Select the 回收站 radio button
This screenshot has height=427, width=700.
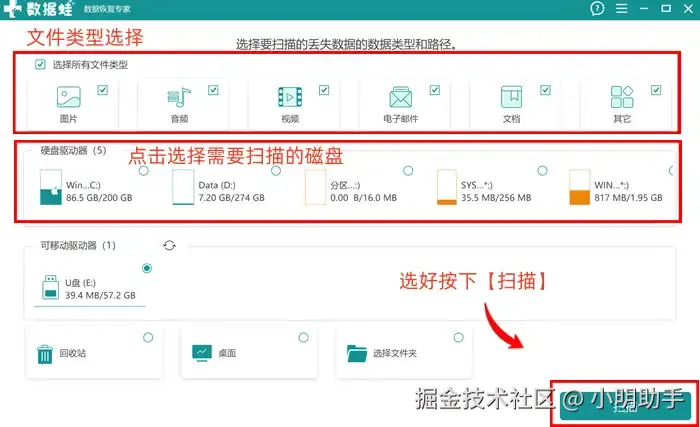(x=148, y=337)
